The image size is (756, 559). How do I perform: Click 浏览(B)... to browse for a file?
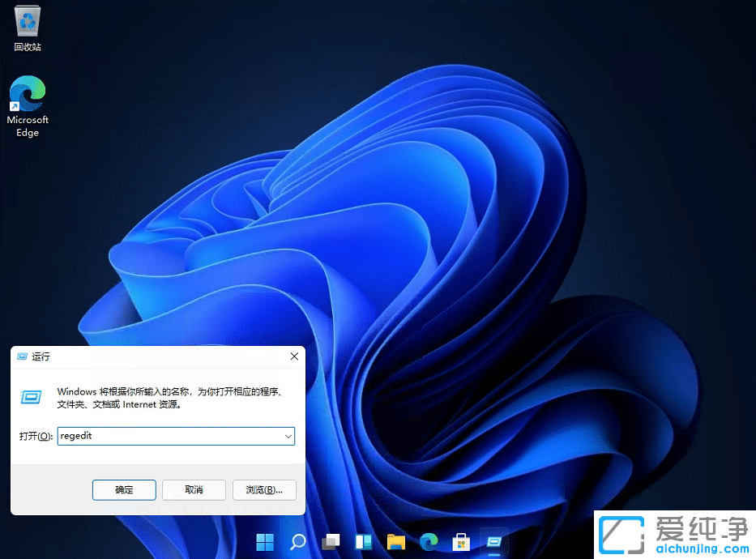[x=264, y=489]
